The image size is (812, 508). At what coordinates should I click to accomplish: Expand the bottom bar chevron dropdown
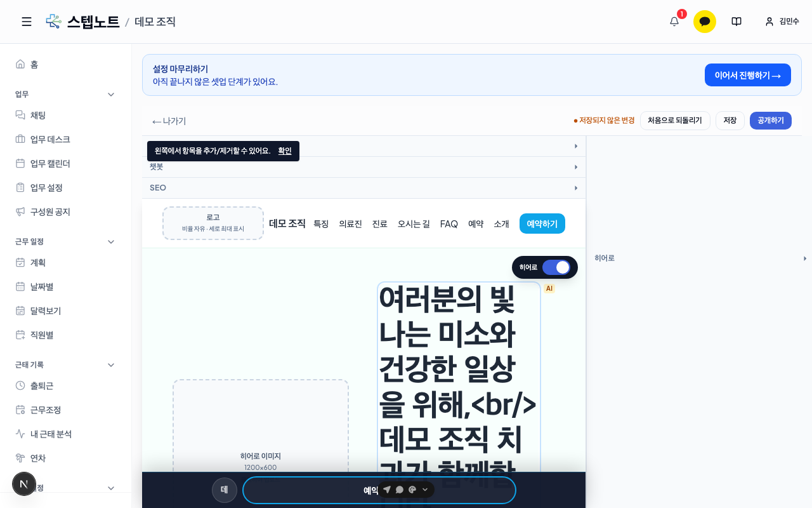tap(425, 490)
